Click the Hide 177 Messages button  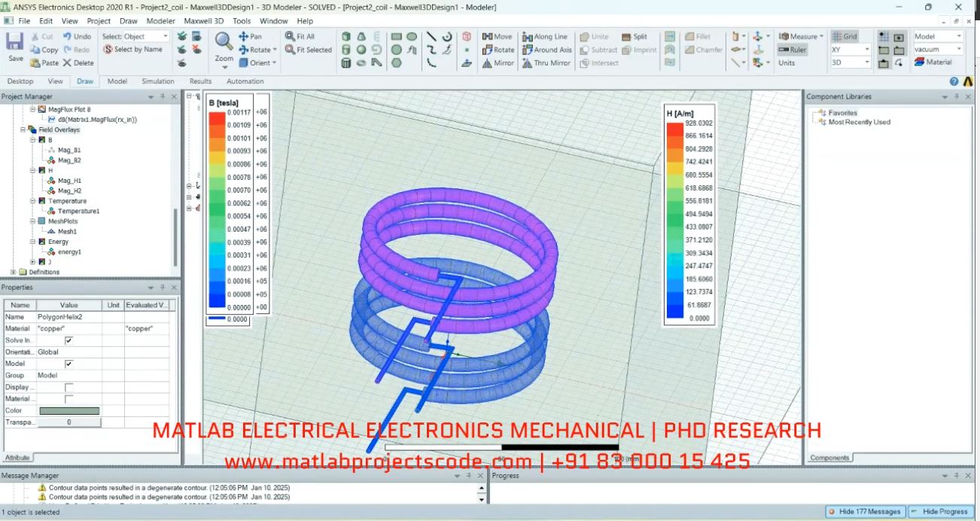coord(864,512)
